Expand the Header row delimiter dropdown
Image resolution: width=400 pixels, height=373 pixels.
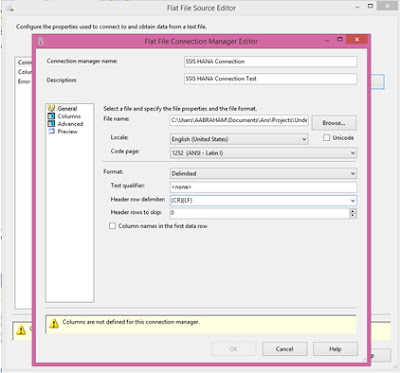[353, 200]
